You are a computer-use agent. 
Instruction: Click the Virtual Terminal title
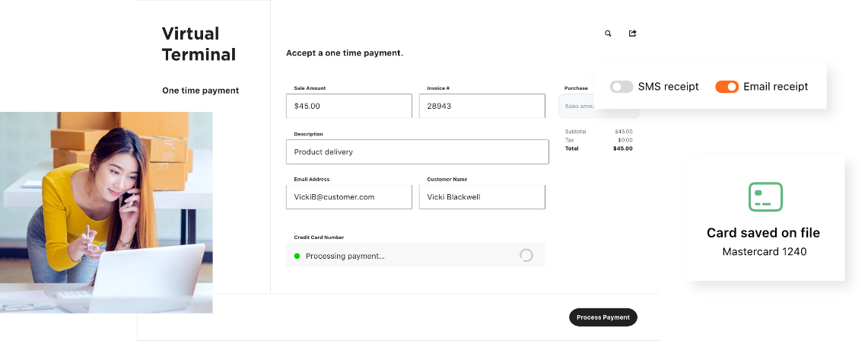(199, 44)
